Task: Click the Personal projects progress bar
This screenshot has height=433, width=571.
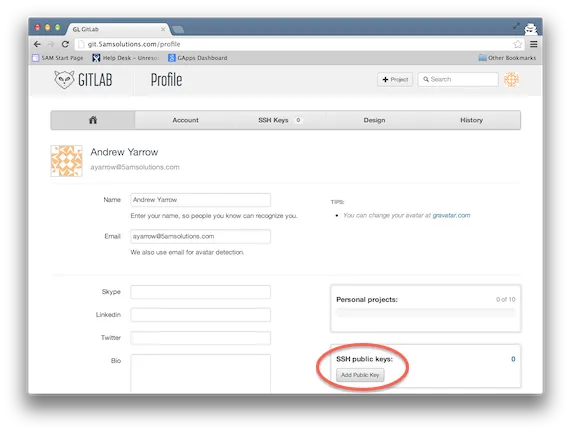Action: 426,313
